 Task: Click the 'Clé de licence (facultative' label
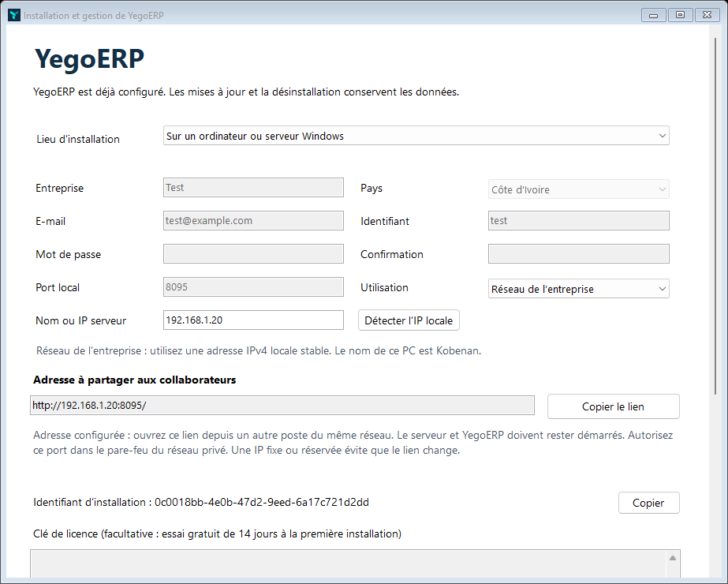(217, 533)
